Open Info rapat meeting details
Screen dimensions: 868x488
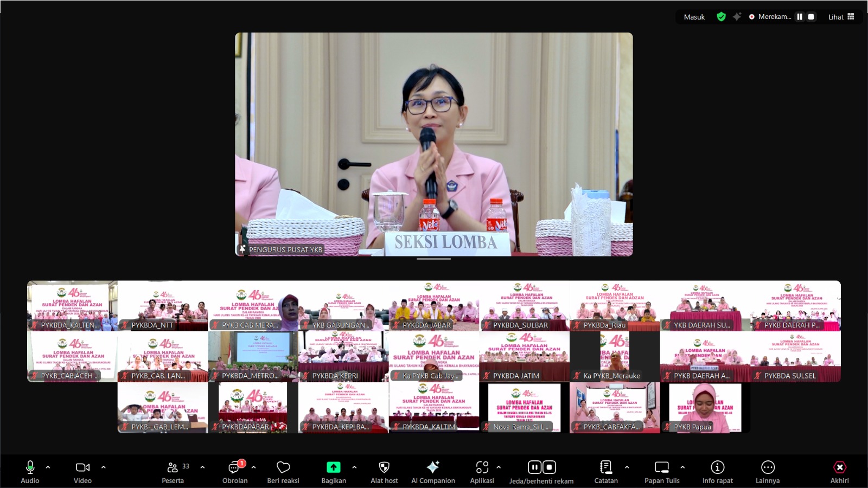(717, 467)
